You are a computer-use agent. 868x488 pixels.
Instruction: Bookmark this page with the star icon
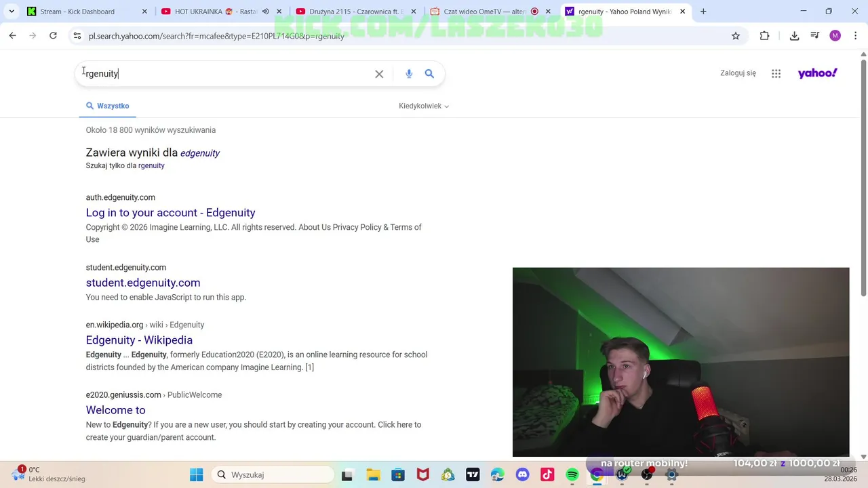click(x=736, y=36)
